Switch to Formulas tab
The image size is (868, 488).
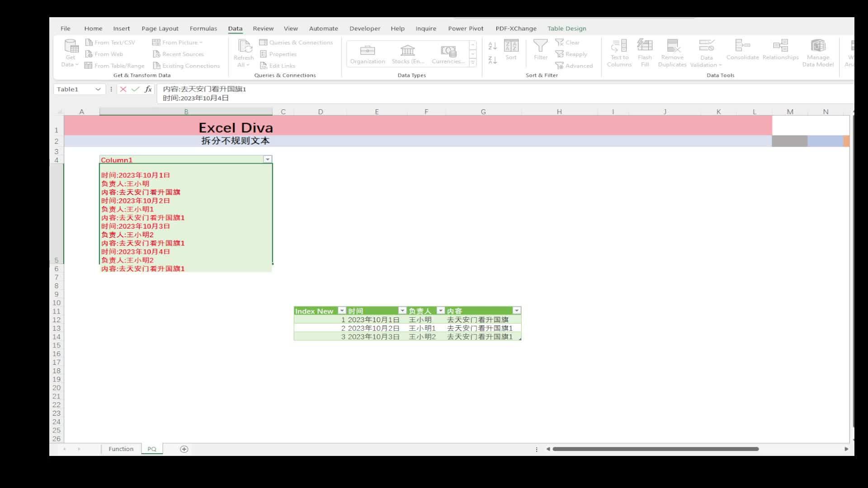203,28
